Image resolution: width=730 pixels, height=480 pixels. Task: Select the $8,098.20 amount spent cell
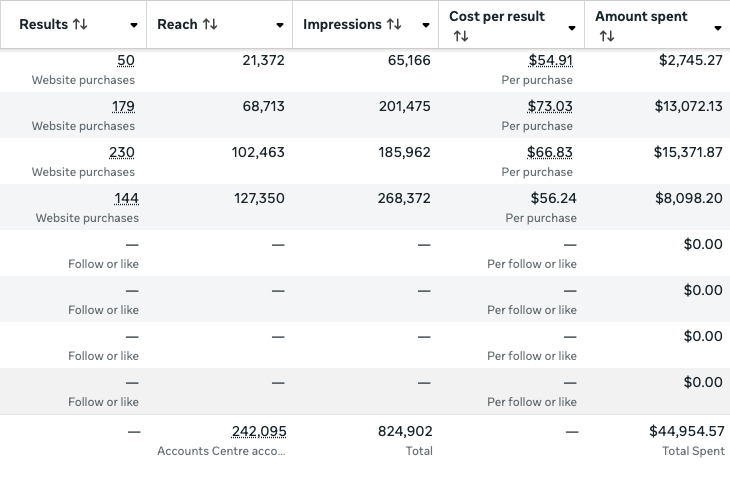click(689, 199)
